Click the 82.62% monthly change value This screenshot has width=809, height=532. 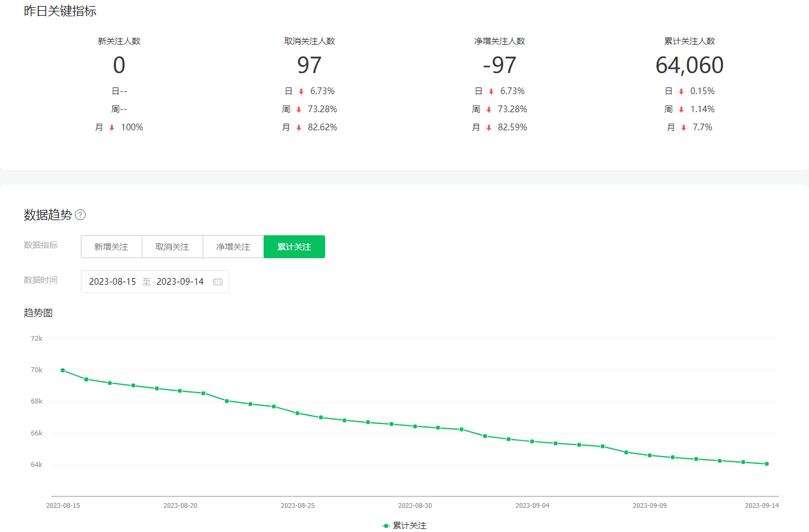pyautogui.click(x=324, y=127)
